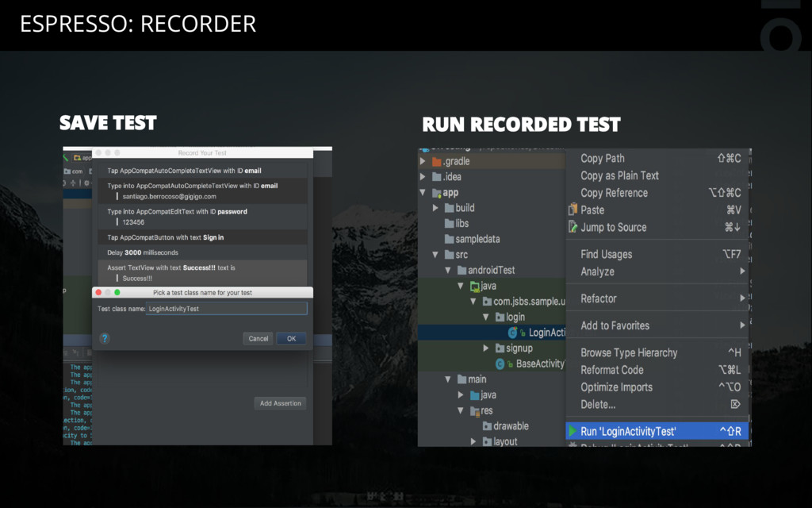Image resolution: width=812 pixels, height=508 pixels.
Task: Collapse the res folder arrow
Action: tap(461, 410)
